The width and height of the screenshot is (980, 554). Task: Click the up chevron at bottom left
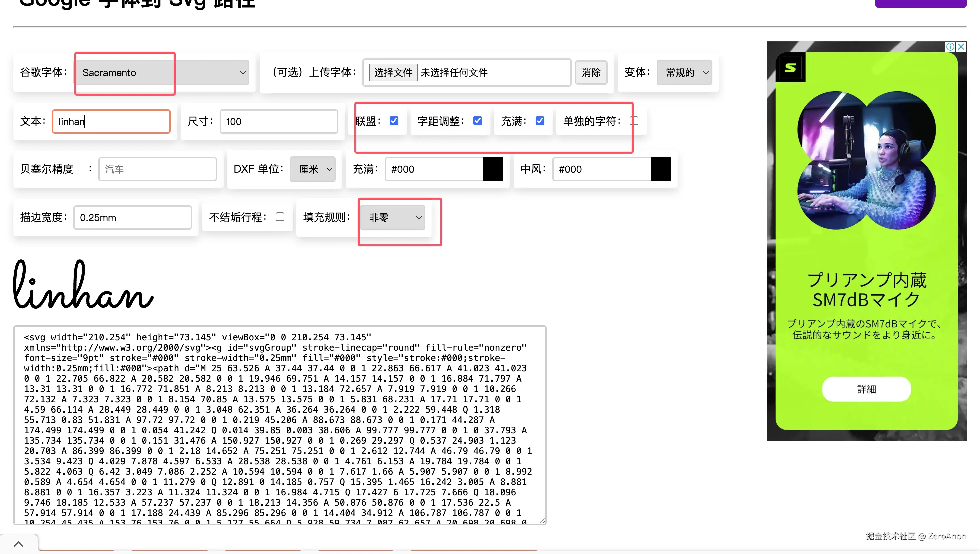pyautogui.click(x=19, y=544)
